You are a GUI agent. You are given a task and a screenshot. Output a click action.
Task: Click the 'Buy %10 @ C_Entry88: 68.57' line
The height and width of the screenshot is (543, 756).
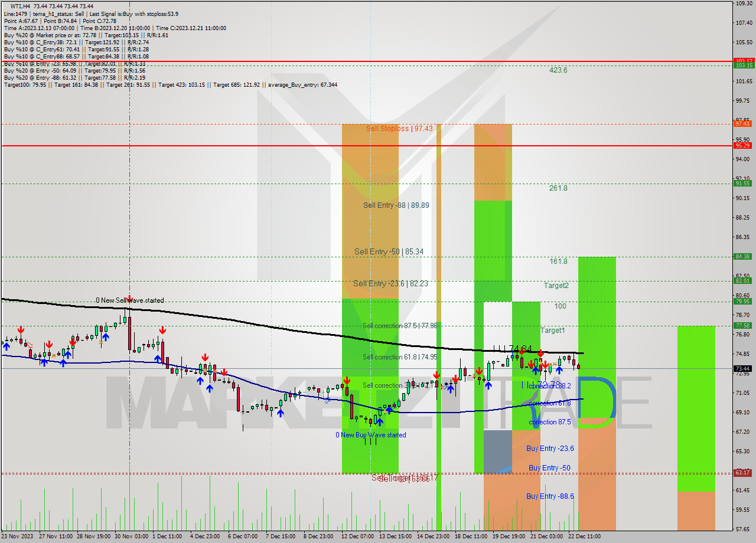(76, 57)
